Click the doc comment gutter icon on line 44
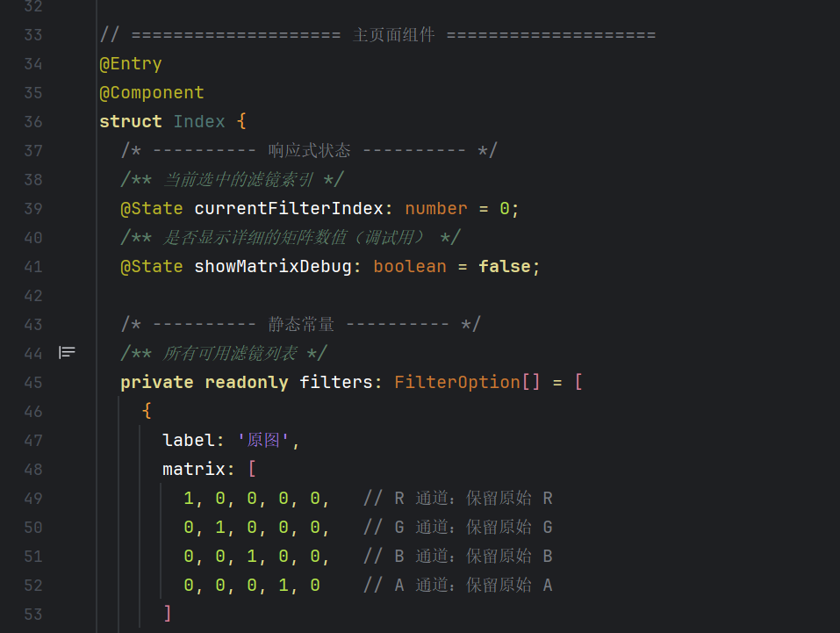 click(67, 352)
